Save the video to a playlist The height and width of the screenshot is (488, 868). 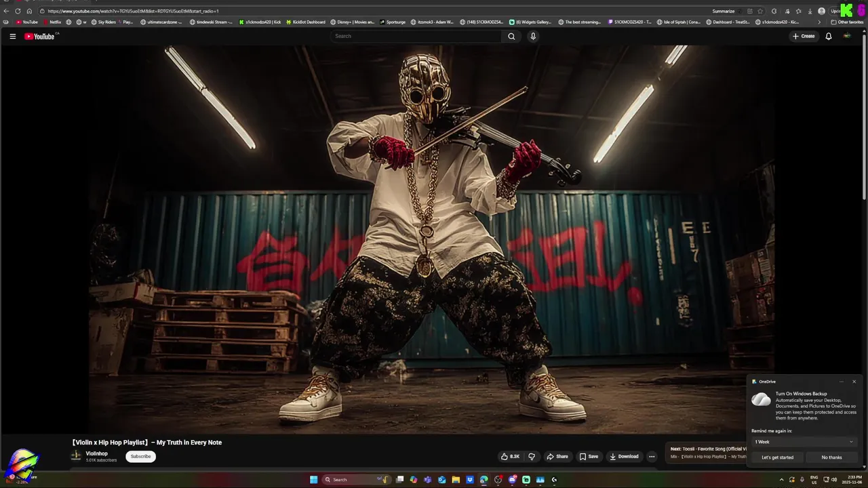point(588,456)
